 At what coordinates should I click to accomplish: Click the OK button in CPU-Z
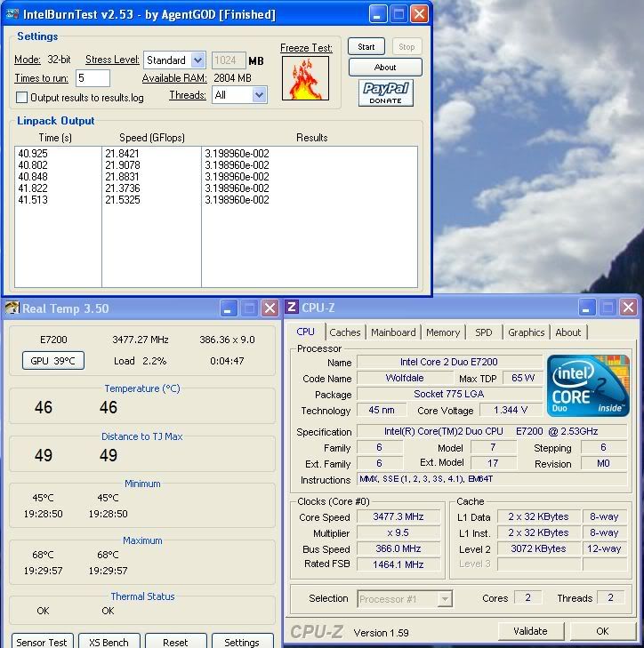[603, 631]
